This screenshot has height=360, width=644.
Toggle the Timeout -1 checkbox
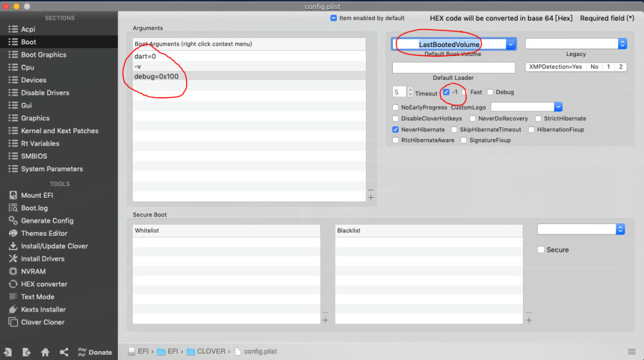446,92
